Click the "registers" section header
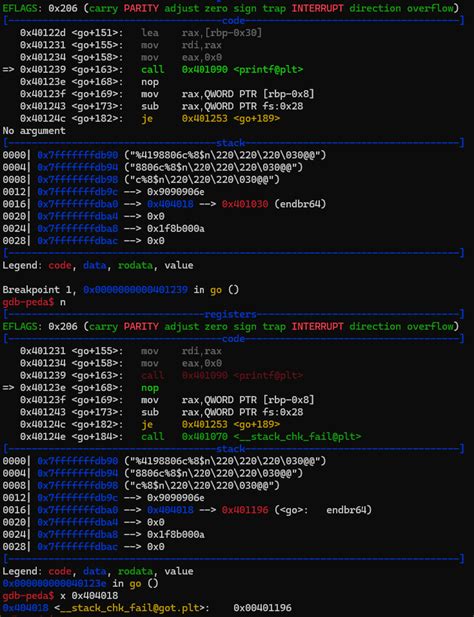 click(230, 314)
